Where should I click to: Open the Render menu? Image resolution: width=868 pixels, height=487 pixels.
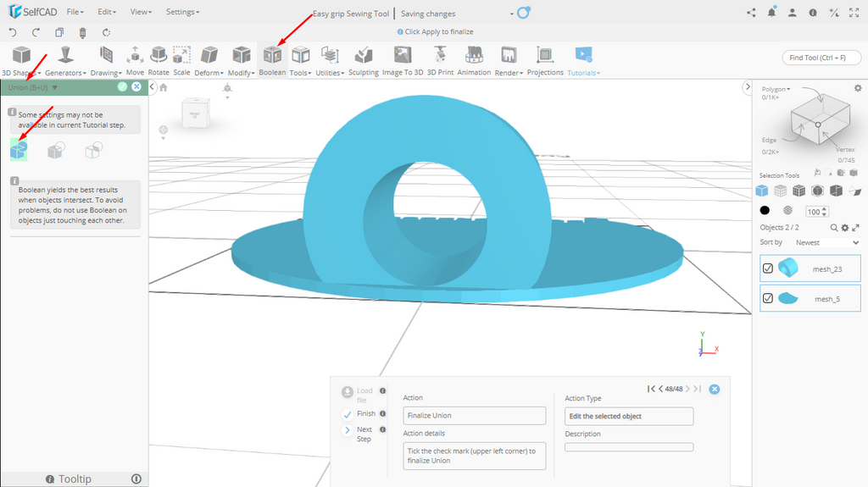[509, 61]
